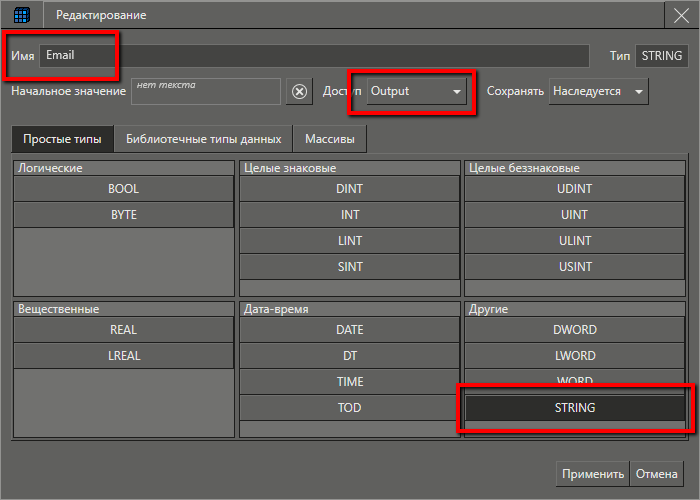
Task: Choose the BOOL data type
Action: 123,188
